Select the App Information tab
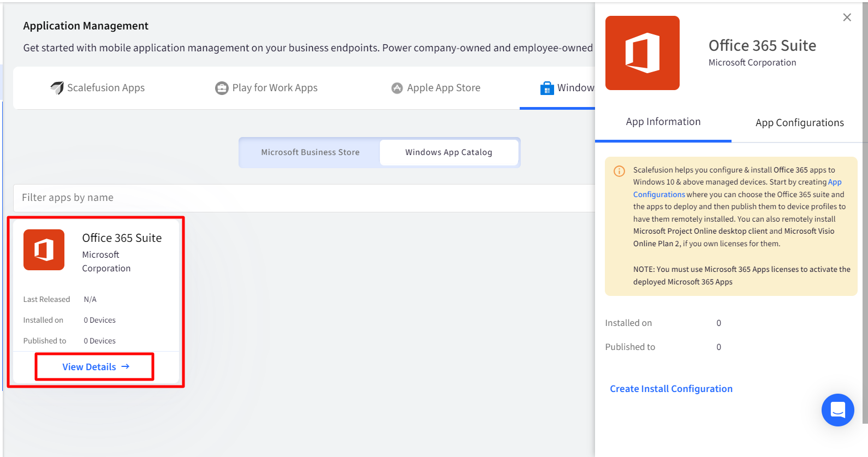Viewport: 868px width, 457px height. click(x=663, y=122)
